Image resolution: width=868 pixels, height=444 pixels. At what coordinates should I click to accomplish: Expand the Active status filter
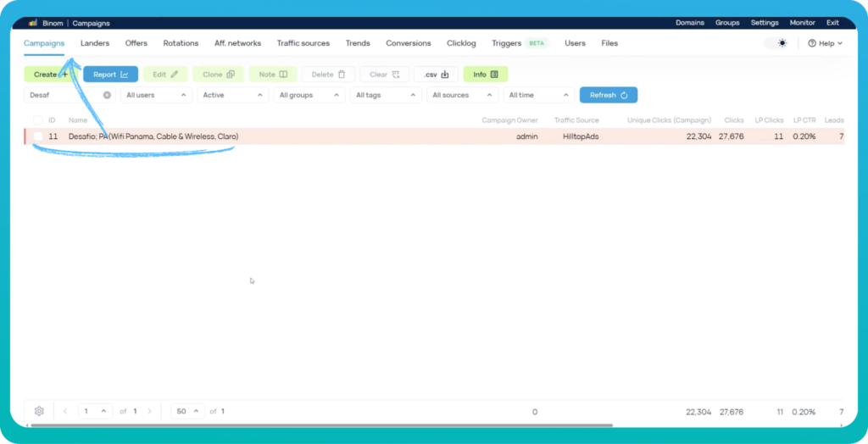[x=233, y=95]
